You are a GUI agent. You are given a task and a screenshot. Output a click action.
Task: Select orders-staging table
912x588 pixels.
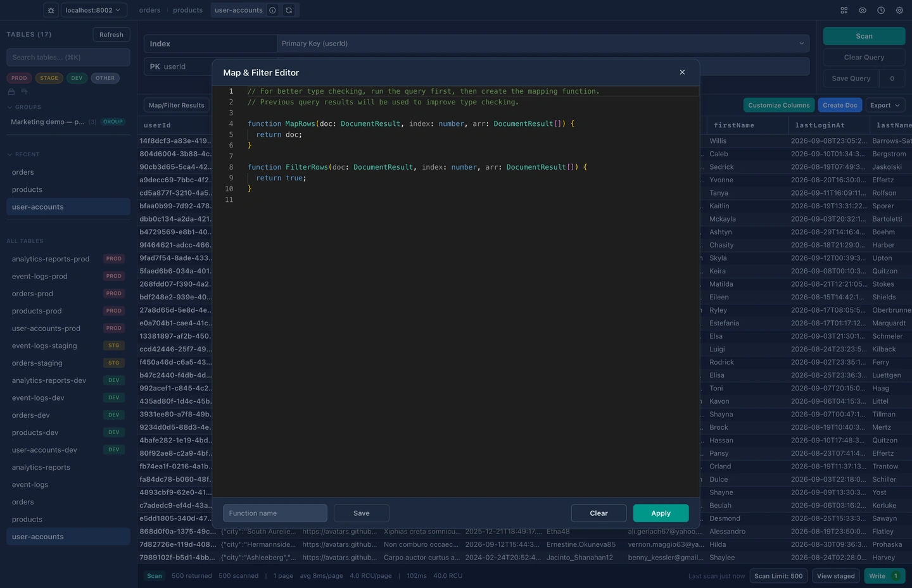68,363
